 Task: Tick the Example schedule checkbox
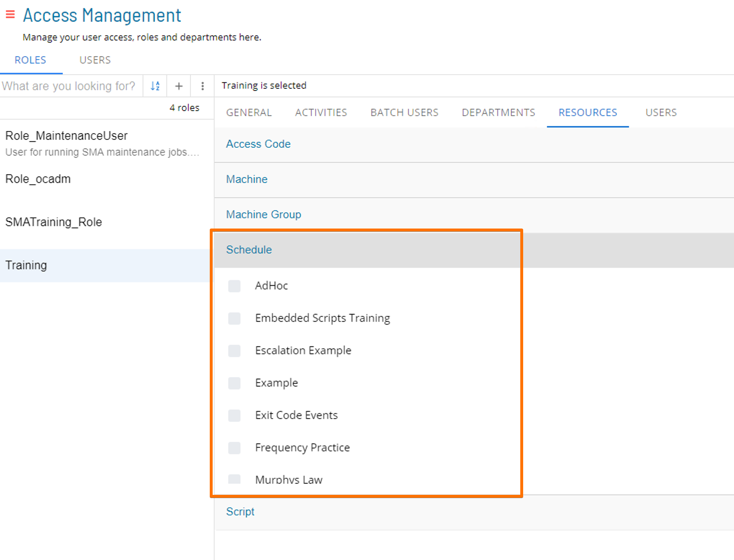(234, 383)
